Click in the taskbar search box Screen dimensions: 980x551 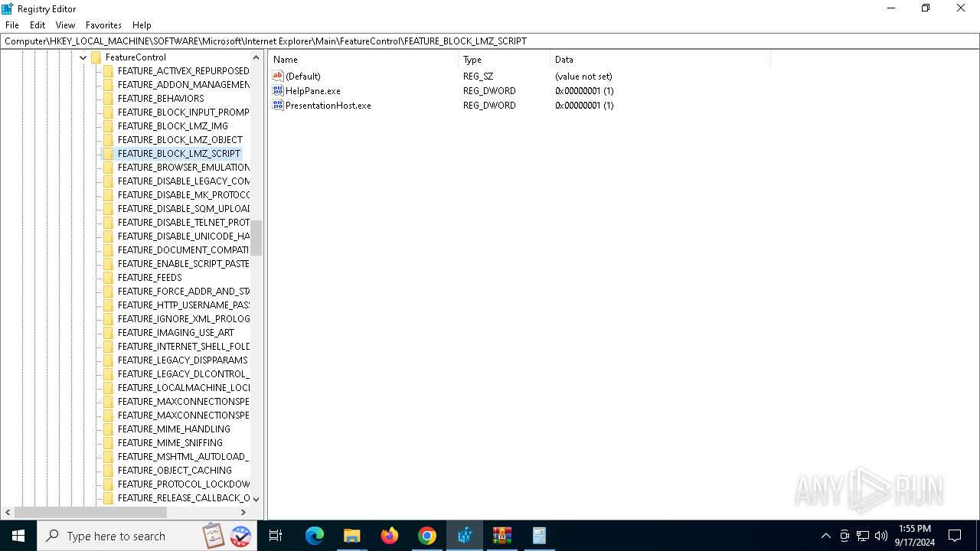pyautogui.click(x=147, y=536)
